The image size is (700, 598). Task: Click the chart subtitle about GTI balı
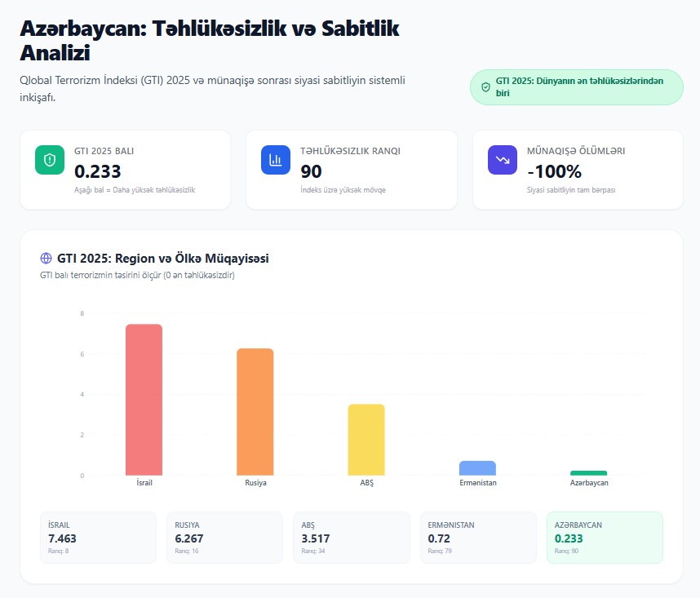(138, 275)
